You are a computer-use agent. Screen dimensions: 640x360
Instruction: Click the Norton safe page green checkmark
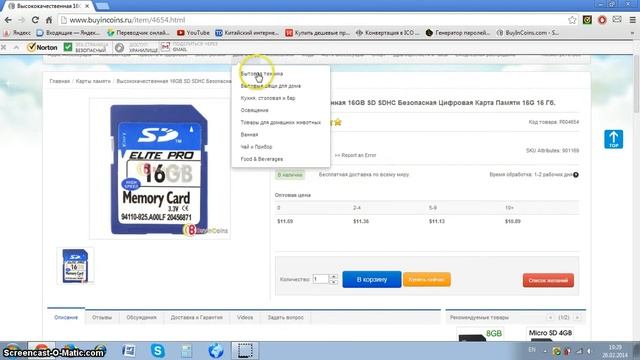[68, 47]
